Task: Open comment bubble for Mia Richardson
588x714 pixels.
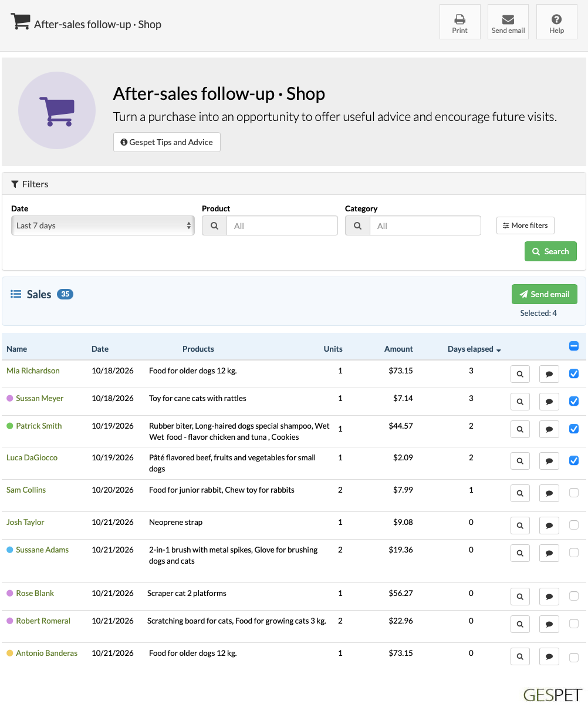Action: (x=549, y=374)
